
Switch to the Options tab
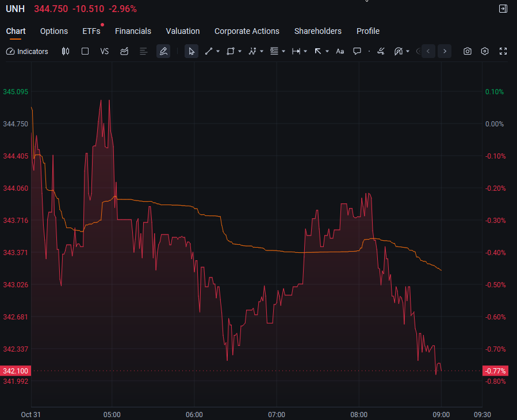pyautogui.click(x=54, y=31)
